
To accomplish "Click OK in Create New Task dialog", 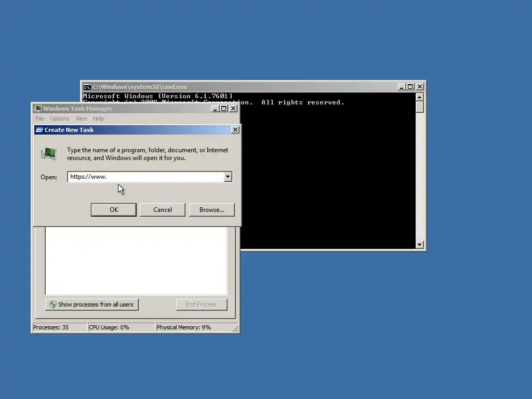I will pos(114,210).
